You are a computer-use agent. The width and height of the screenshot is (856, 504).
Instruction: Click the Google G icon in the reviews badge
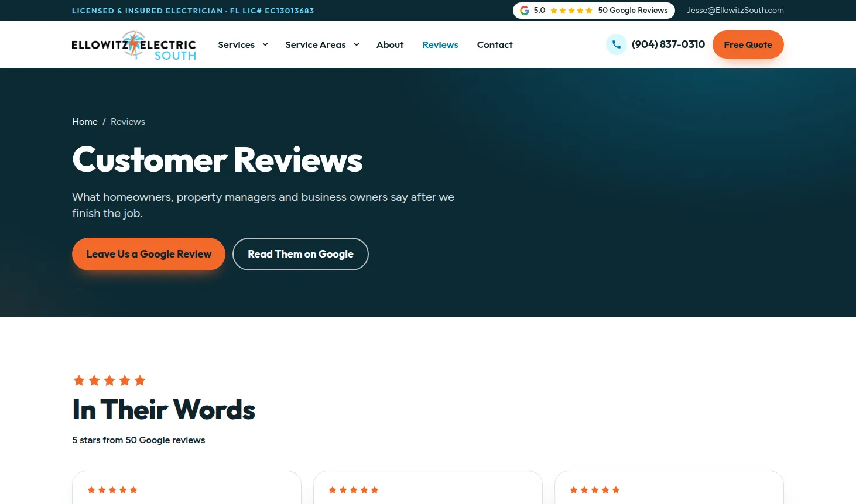[525, 11]
